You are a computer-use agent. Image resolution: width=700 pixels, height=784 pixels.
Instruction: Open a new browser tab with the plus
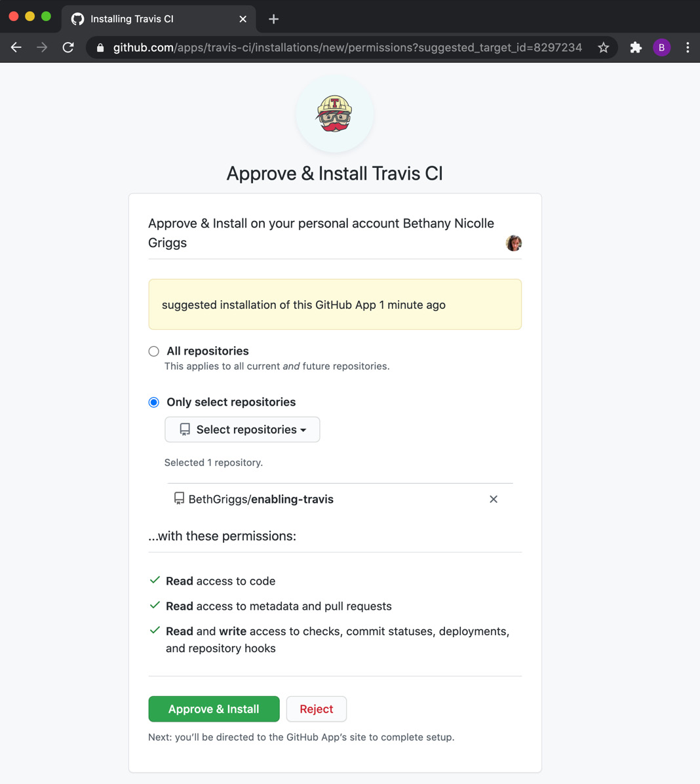point(273,19)
